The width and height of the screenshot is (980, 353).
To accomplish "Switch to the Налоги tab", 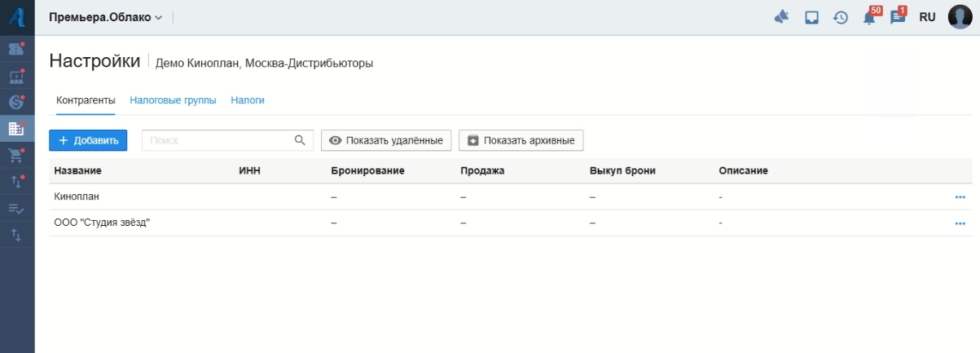I will [x=248, y=100].
